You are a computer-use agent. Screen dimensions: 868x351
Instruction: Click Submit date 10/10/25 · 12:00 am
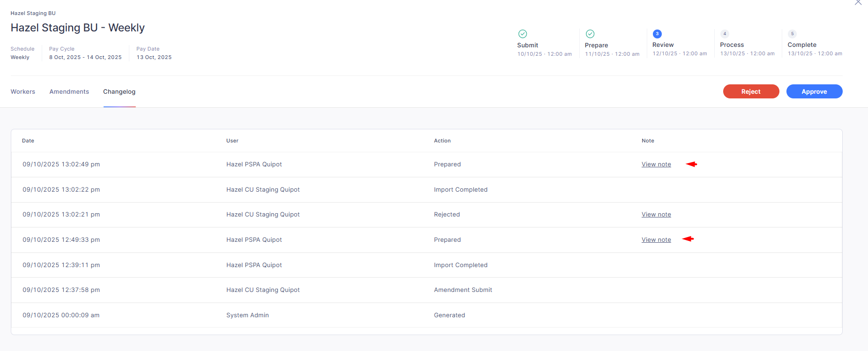point(545,54)
